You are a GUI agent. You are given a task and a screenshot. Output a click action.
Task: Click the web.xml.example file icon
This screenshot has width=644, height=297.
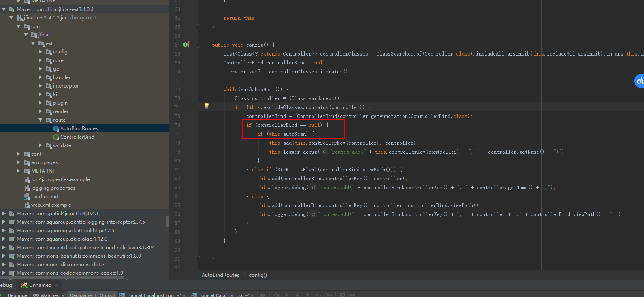[x=27, y=205]
